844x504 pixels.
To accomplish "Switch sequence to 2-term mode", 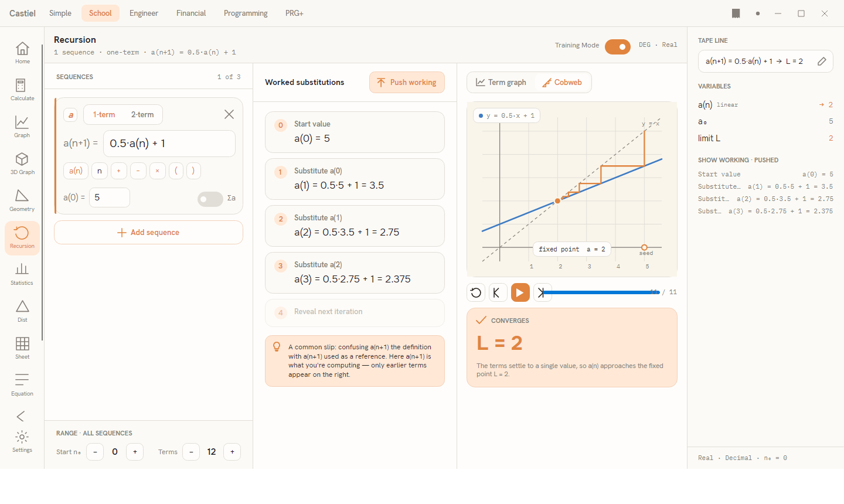I will click(x=142, y=115).
